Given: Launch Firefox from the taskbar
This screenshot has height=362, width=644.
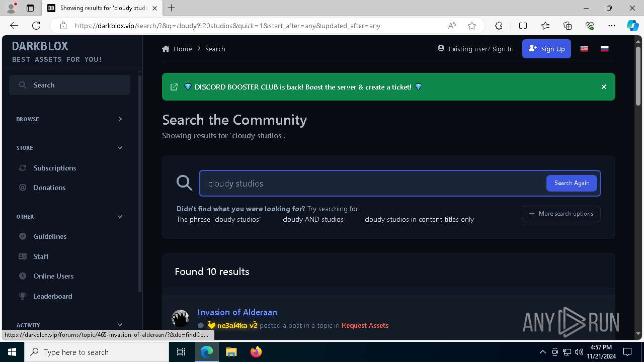Looking at the screenshot, I should tap(256, 352).
